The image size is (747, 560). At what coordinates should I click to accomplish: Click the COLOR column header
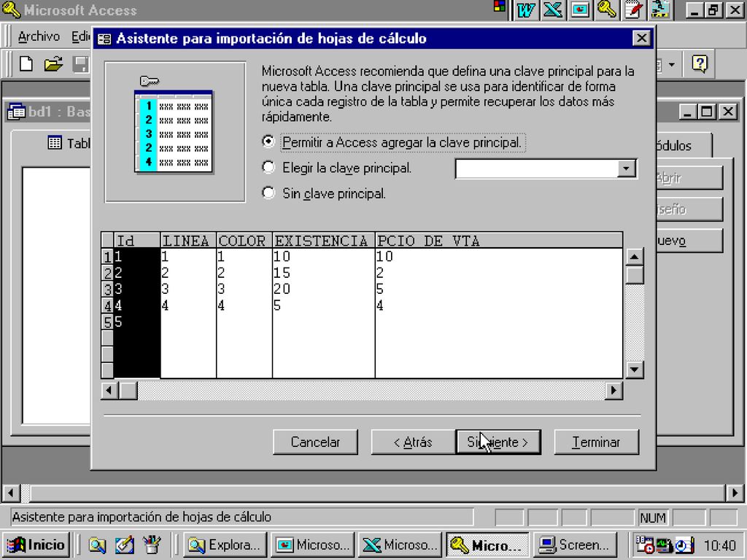click(x=244, y=241)
